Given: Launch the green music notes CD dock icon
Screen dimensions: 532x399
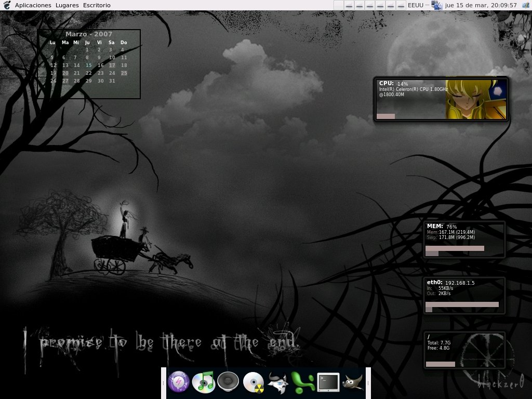Looking at the screenshot, I should (x=204, y=382).
